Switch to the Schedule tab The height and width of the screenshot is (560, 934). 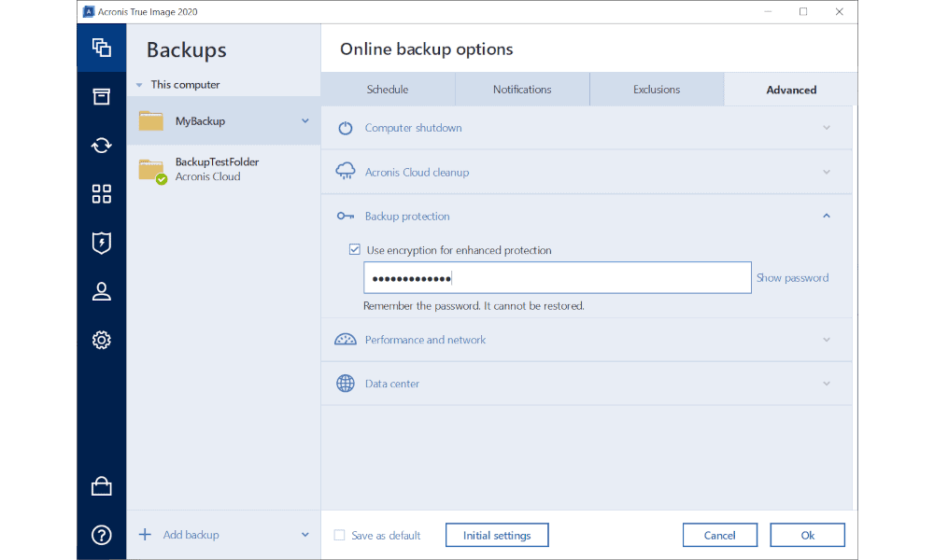click(x=388, y=90)
